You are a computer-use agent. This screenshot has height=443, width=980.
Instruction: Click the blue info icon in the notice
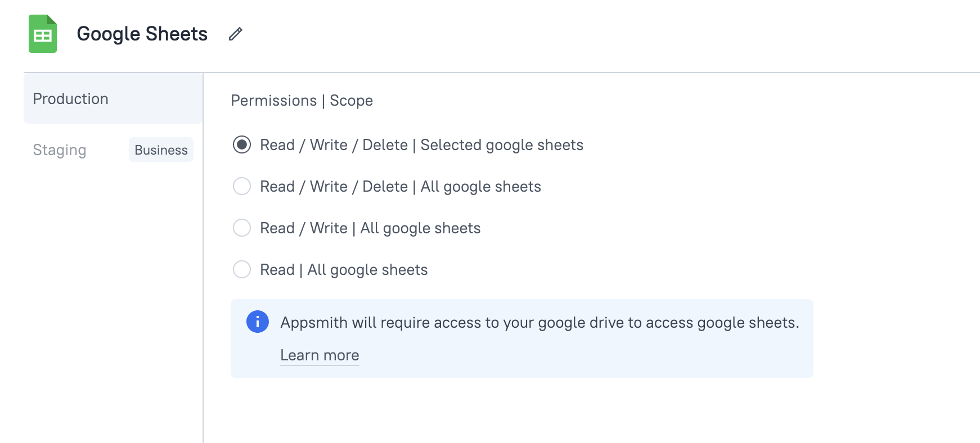click(257, 322)
